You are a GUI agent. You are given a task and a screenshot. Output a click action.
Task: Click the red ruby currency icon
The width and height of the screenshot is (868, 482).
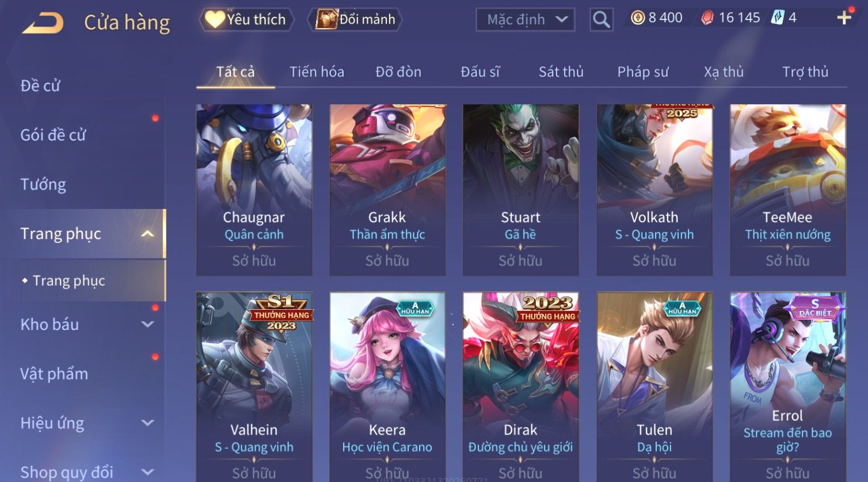click(x=707, y=18)
